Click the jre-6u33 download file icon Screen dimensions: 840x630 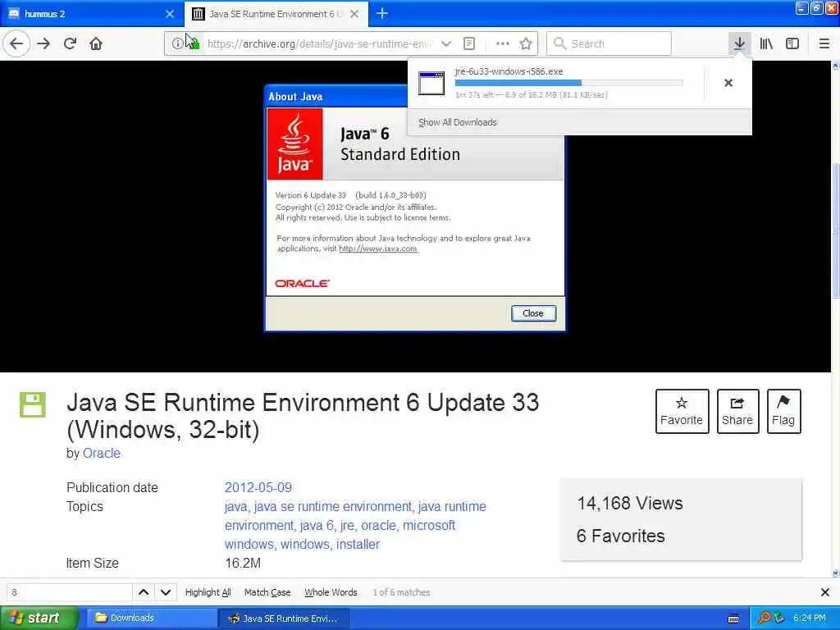pos(431,83)
